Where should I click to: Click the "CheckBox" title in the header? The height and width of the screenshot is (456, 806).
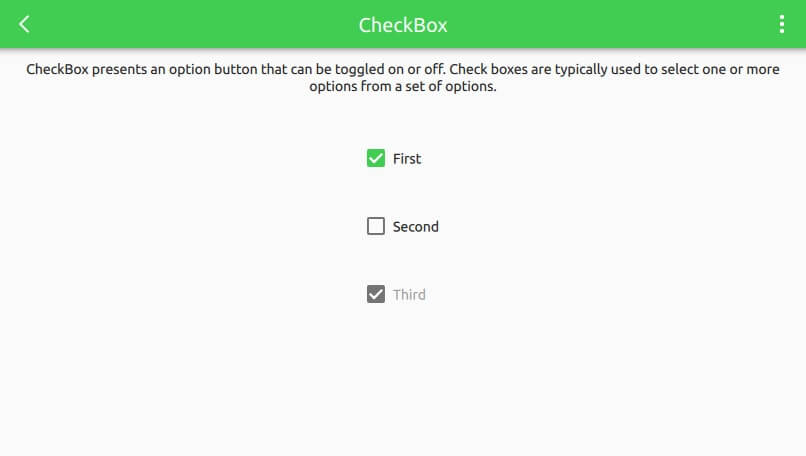(403, 24)
